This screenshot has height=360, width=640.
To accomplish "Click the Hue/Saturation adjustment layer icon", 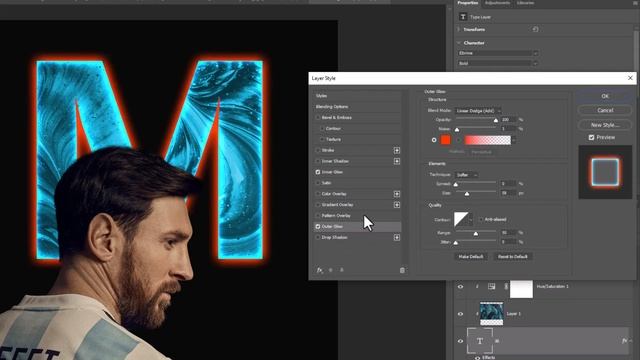I will click(491, 287).
